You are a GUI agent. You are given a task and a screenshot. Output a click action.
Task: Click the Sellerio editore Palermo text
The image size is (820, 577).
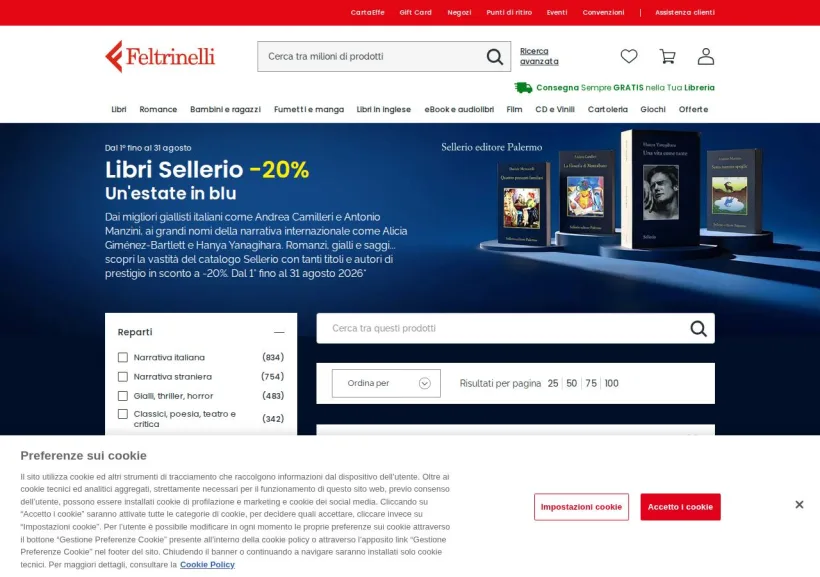point(491,147)
